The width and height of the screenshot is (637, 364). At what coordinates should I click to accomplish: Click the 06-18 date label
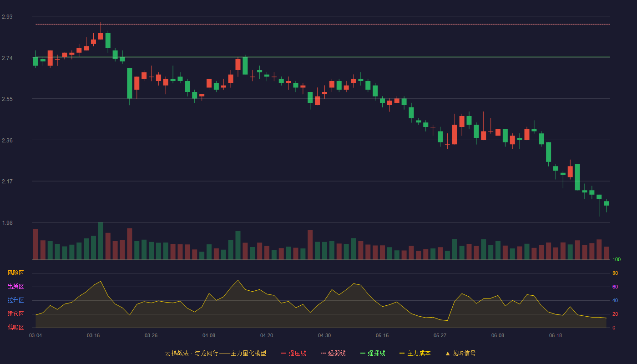556,335
